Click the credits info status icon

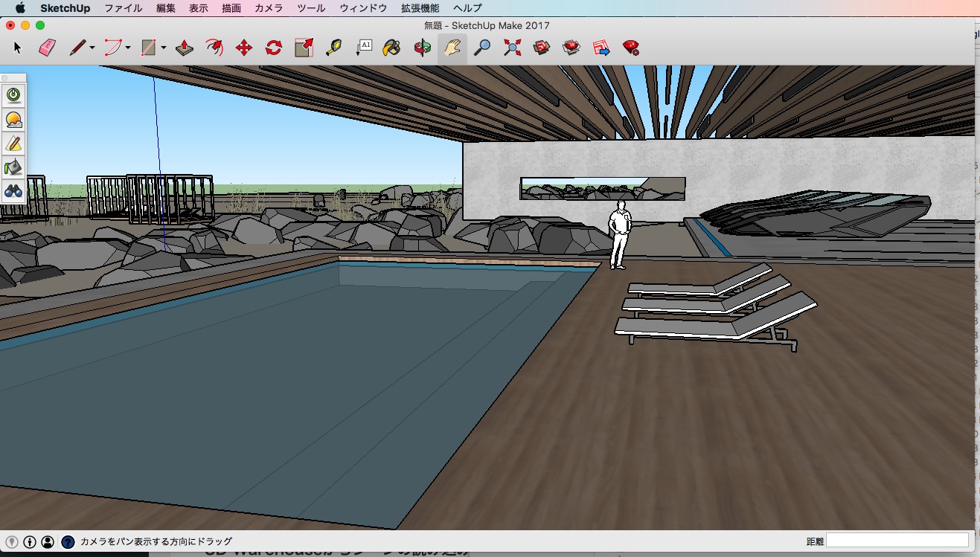tap(30, 542)
